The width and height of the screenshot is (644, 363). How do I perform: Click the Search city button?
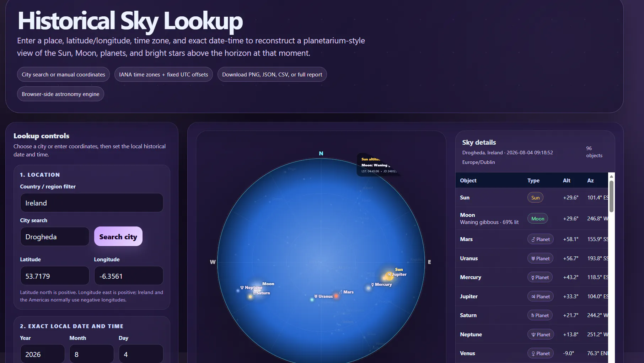118,236
